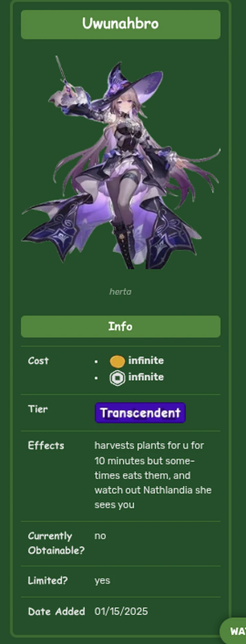Viewport: 246px width, 644px height.
Task: Click the Effects row label
Action: (x=46, y=445)
